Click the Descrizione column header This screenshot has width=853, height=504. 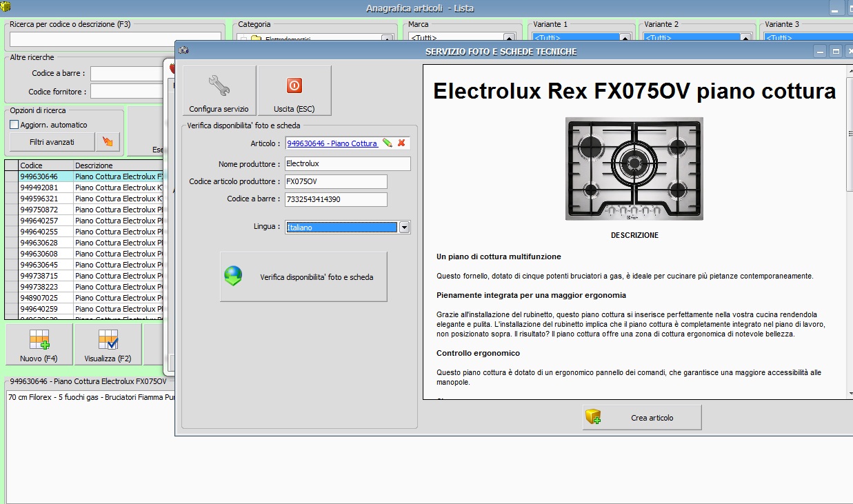(x=119, y=165)
